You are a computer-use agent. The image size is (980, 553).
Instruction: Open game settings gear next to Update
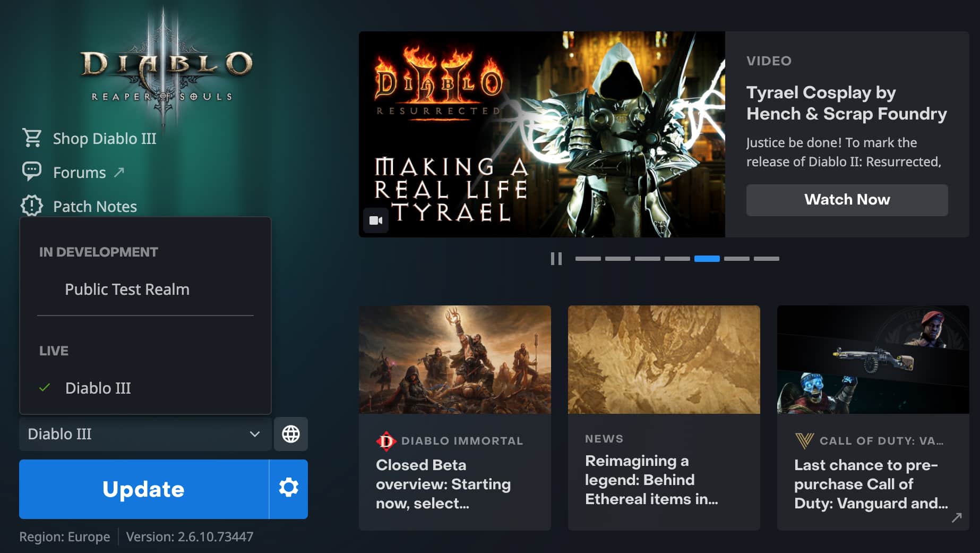point(289,489)
